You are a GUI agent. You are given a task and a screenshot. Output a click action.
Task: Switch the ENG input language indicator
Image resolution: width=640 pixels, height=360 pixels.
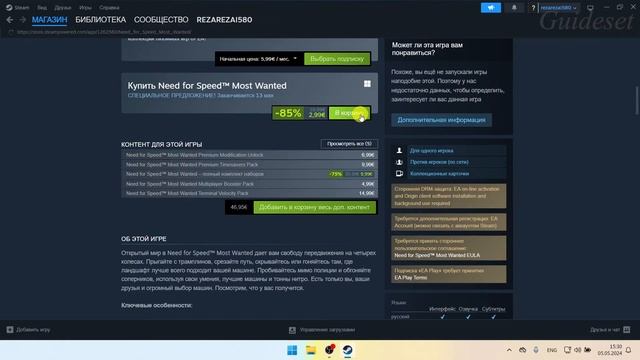coord(552,350)
